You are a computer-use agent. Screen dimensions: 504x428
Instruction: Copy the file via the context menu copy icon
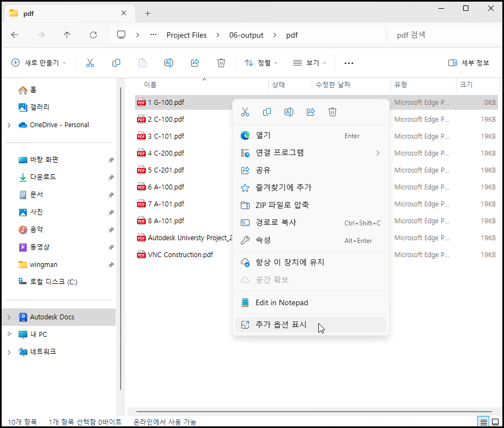[x=267, y=111]
